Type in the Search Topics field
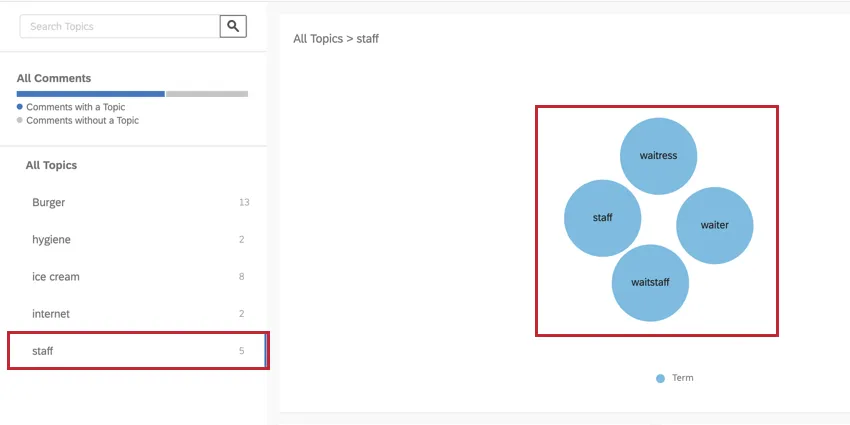Image resolution: width=850 pixels, height=425 pixels. point(120,26)
